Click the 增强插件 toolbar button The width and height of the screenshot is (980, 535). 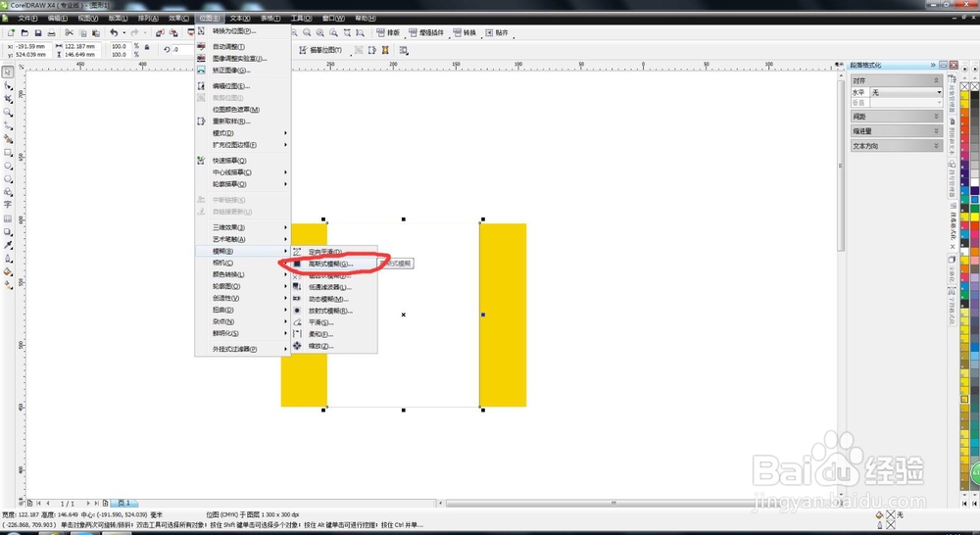click(x=428, y=32)
